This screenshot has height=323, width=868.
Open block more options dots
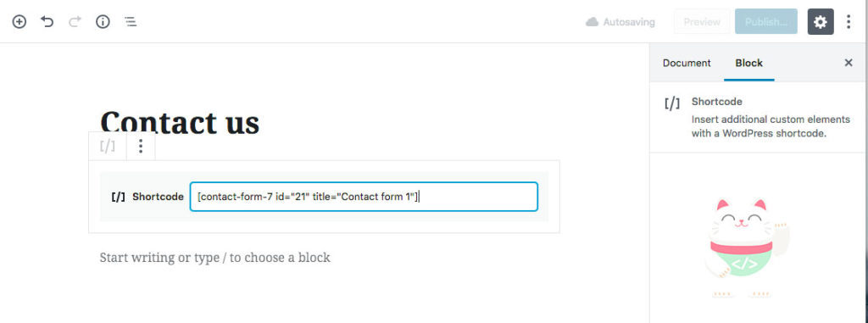141,147
